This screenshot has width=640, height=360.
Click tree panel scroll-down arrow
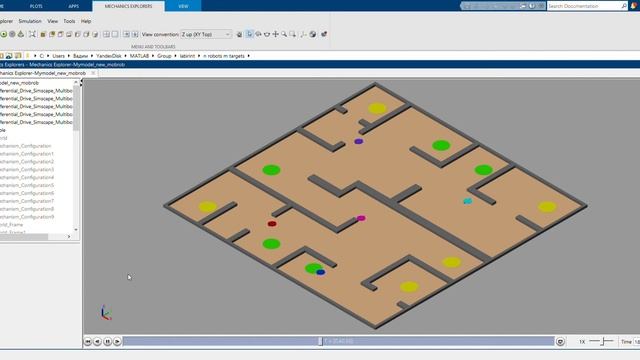pyautogui.click(x=76, y=230)
